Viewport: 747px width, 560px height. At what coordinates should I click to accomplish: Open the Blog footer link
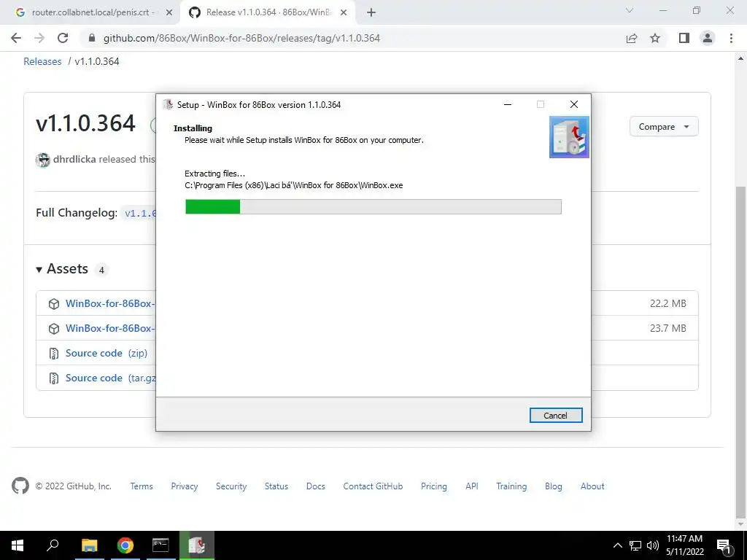554,486
